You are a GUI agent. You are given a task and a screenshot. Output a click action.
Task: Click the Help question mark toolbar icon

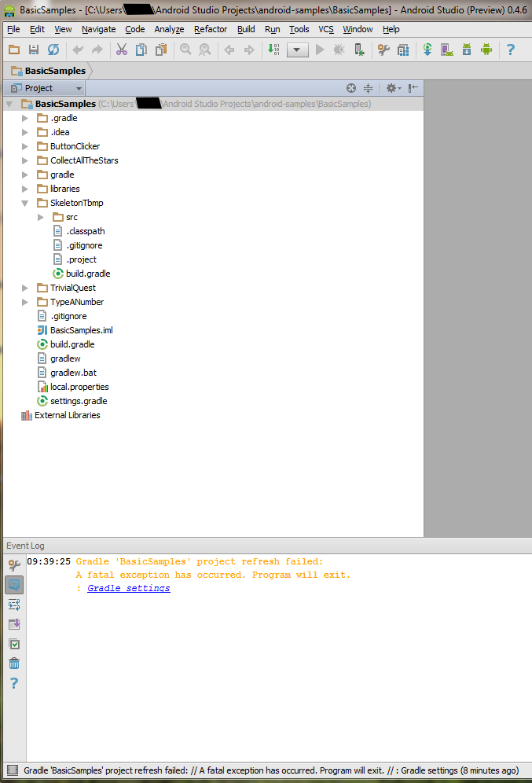511,50
